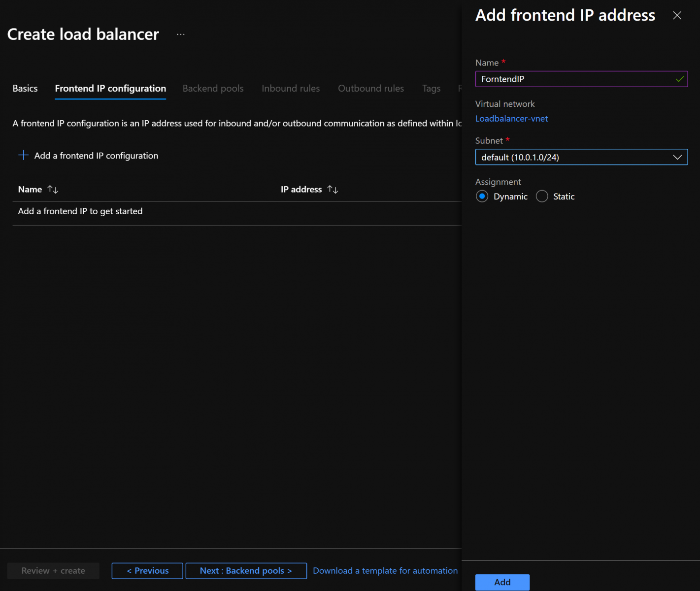
Task: Open the ellipsis menu beside Create load balancer
Action: pyautogui.click(x=181, y=34)
